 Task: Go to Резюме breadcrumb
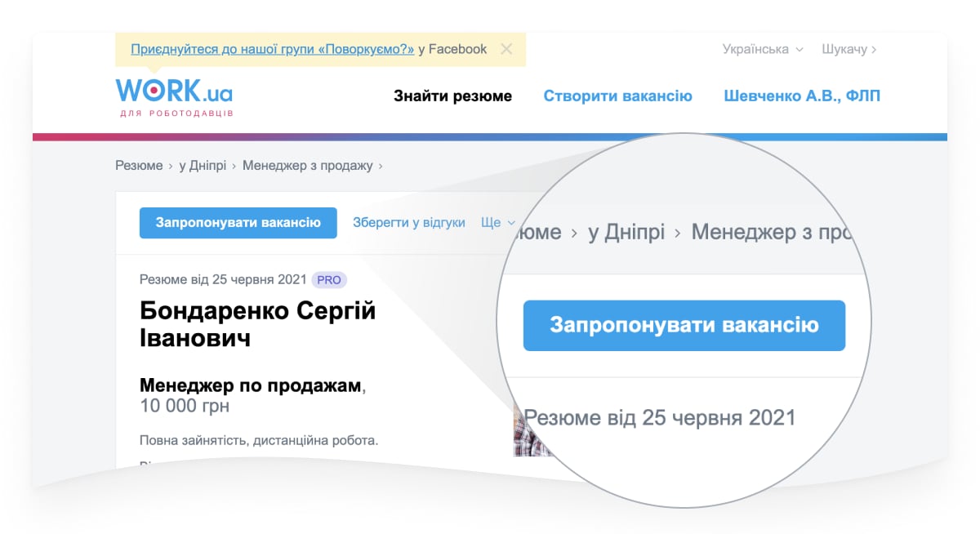click(139, 166)
